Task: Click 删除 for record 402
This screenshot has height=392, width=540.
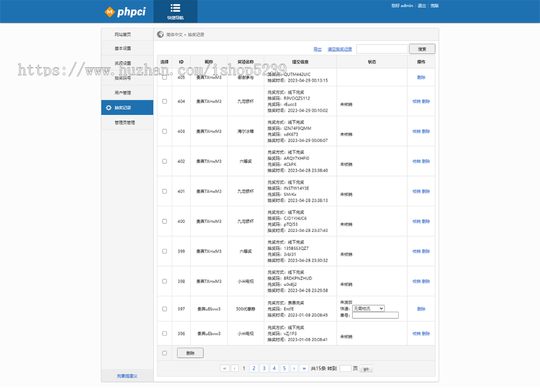Action: (425, 161)
